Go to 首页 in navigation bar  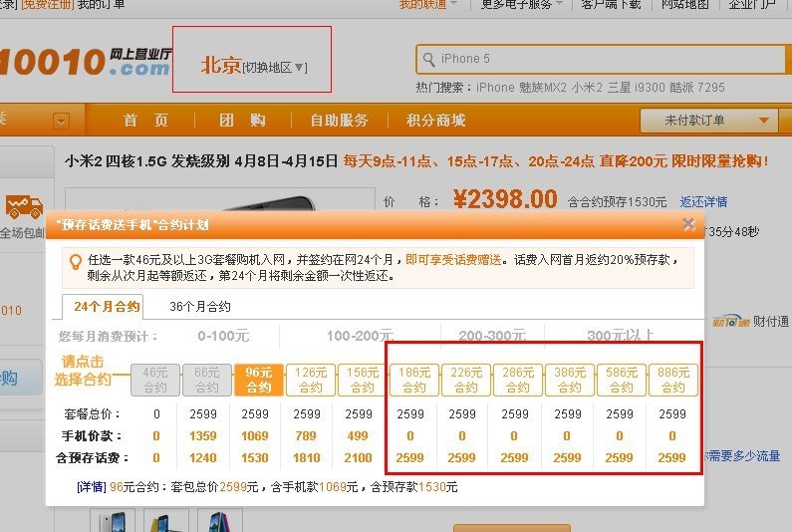[x=146, y=121]
